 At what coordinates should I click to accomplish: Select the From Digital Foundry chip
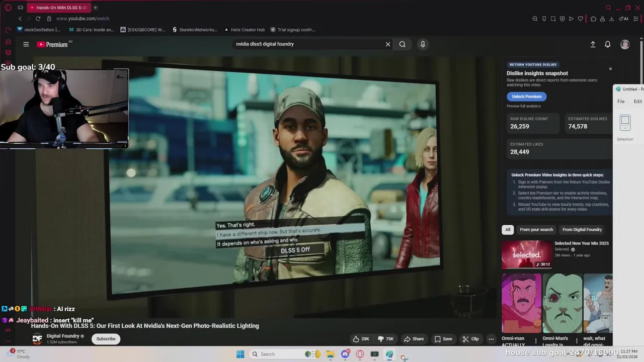click(x=582, y=230)
